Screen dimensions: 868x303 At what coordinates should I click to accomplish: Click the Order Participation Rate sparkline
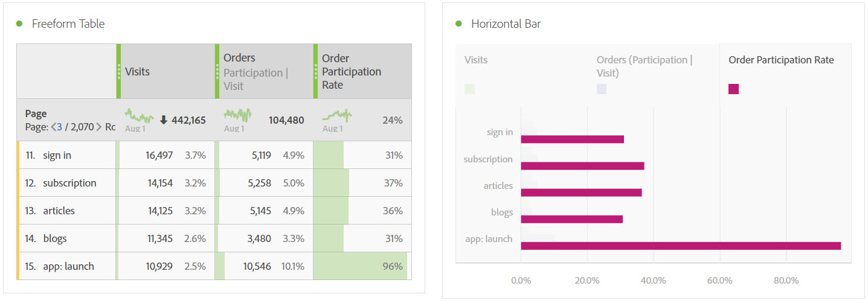(x=336, y=115)
